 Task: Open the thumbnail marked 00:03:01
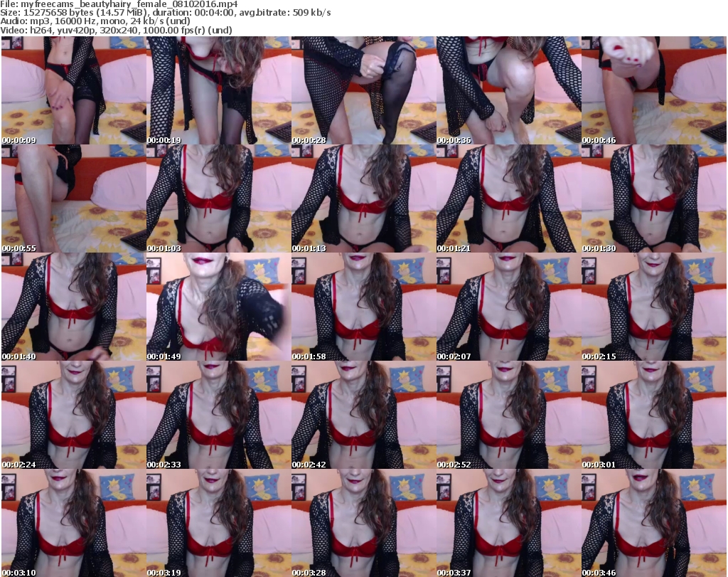coord(653,415)
